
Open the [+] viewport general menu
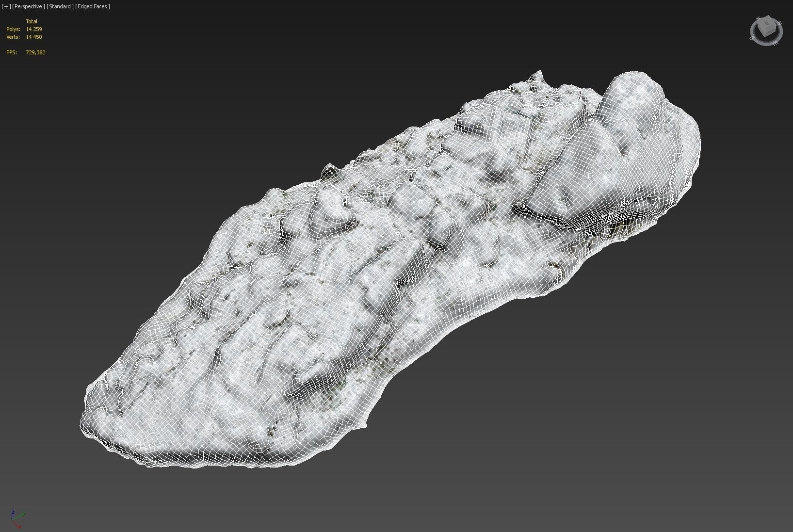tap(6, 6)
